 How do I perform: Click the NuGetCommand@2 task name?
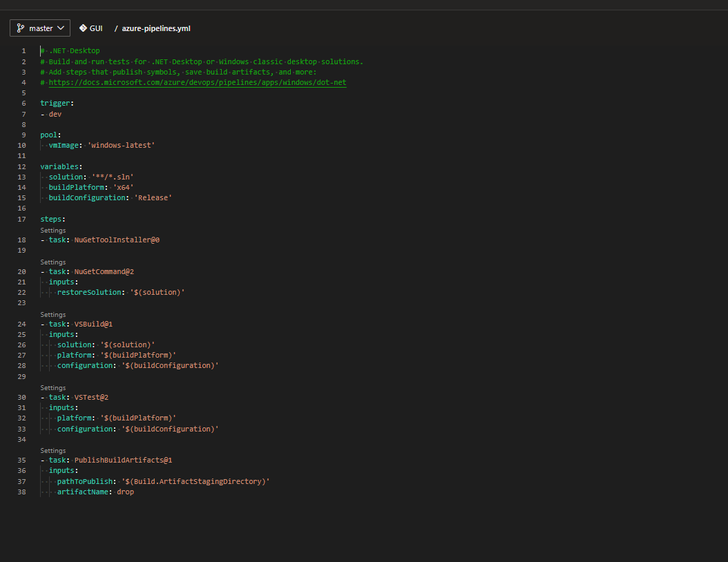104,271
